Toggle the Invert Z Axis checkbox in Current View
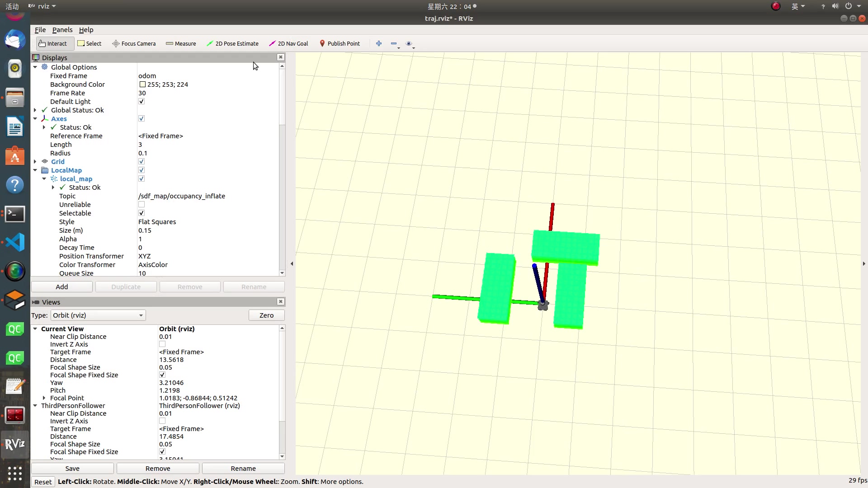The width and height of the screenshot is (868, 488). click(162, 344)
